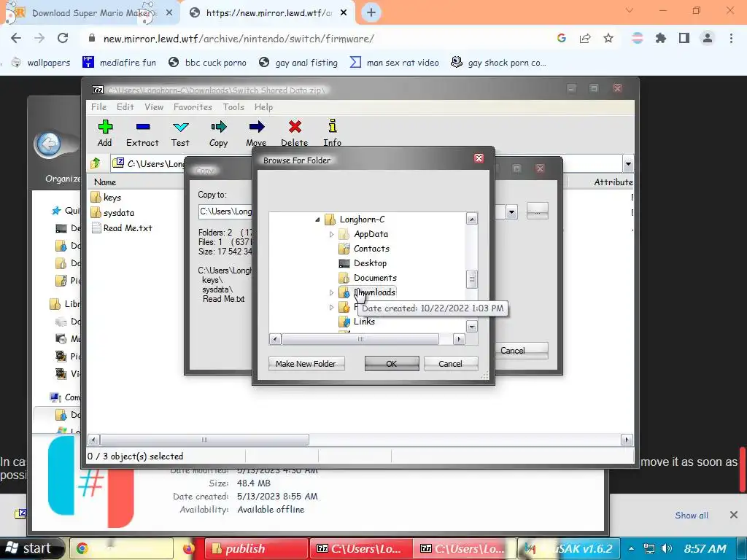Open a new Chrome tab

[371, 13]
